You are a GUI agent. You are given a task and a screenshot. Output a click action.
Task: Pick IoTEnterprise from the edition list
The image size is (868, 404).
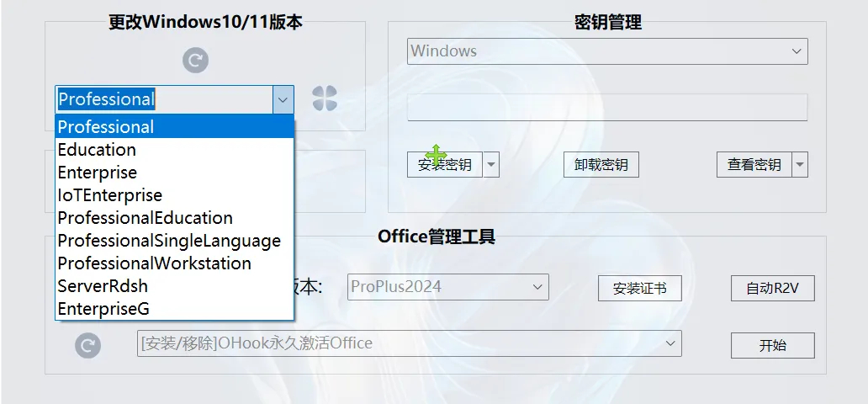point(174,195)
